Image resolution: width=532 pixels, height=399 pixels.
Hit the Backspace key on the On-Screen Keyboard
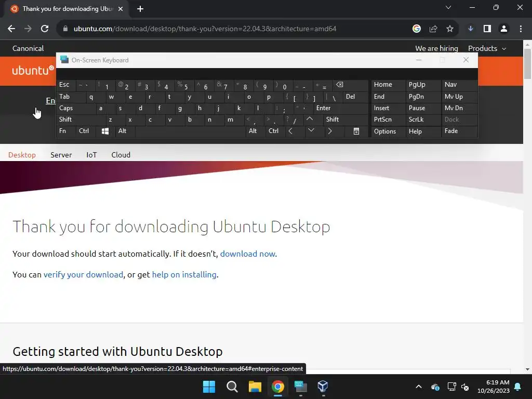351,86
